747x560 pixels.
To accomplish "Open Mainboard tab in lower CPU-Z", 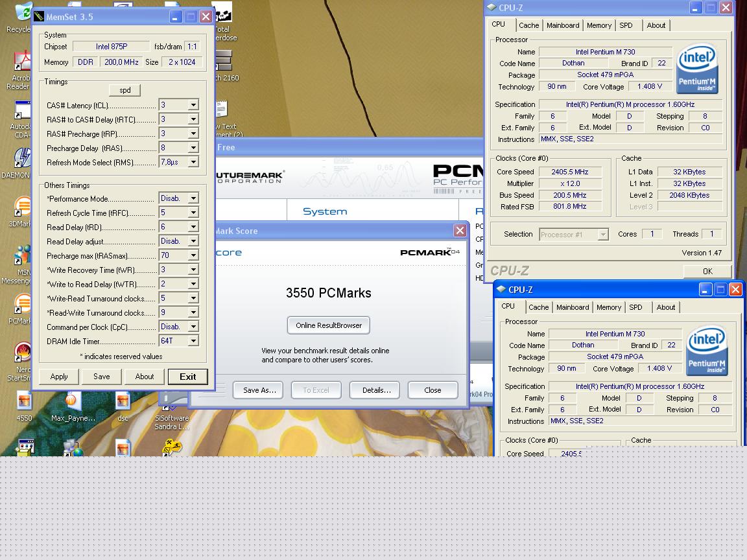I will pyautogui.click(x=572, y=307).
